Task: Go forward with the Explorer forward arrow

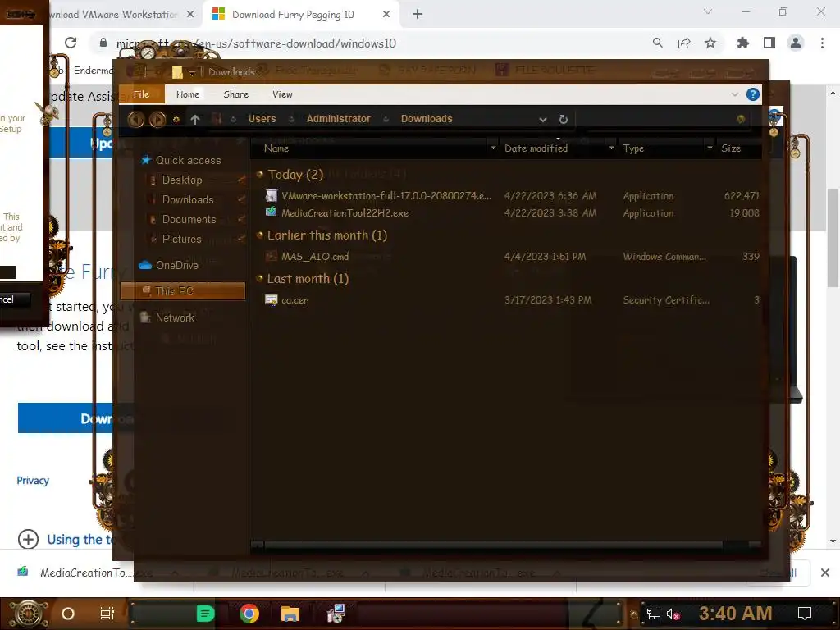Action: point(157,119)
